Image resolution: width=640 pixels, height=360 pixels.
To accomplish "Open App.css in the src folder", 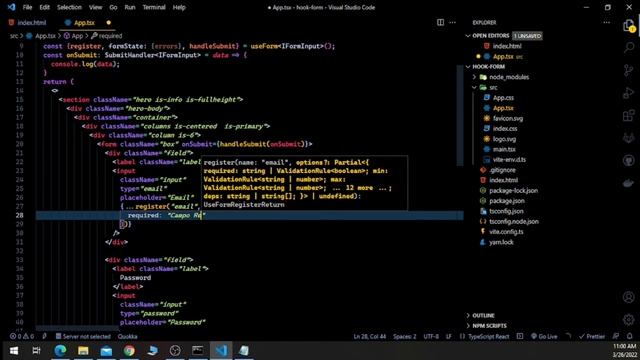I will (x=503, y=98).
